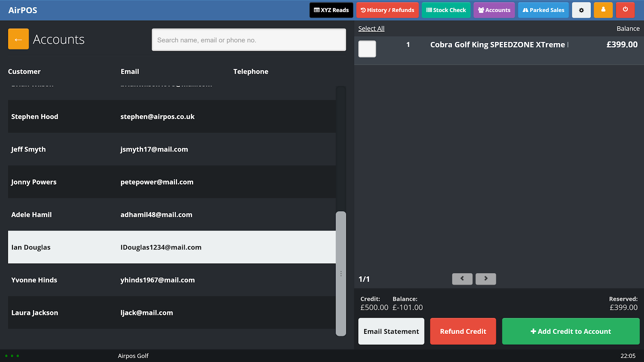Screen dimensions: 644x362
Task: Click Add Credit to Account
Action: [x=571, y=331]
